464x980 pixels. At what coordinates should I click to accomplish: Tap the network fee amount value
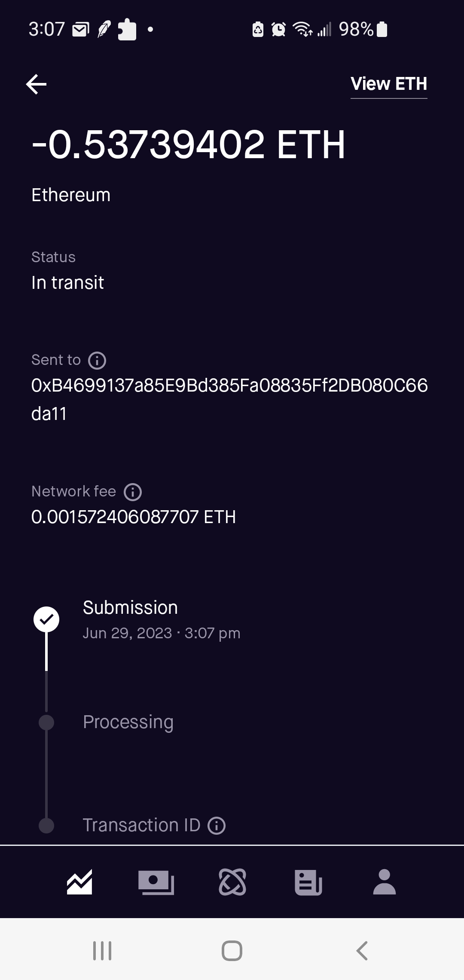click(x=134, y=517)
